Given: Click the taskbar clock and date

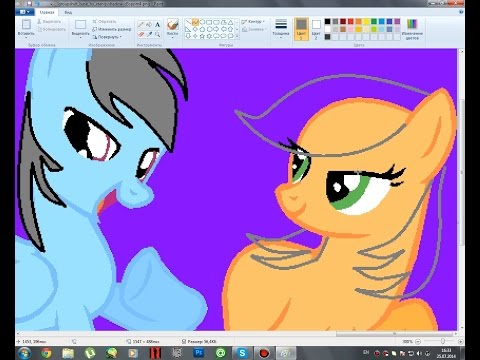Looking at the screenshot, I should (446, 353).
